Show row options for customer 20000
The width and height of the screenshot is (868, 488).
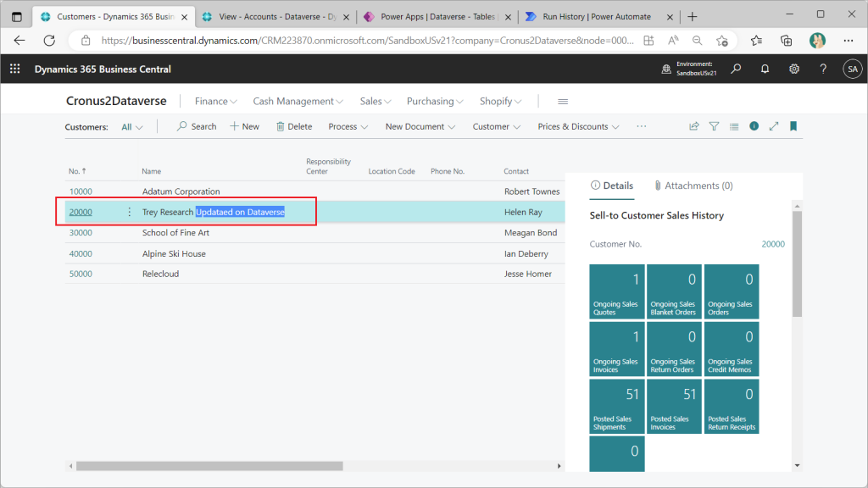click(129, 212)
